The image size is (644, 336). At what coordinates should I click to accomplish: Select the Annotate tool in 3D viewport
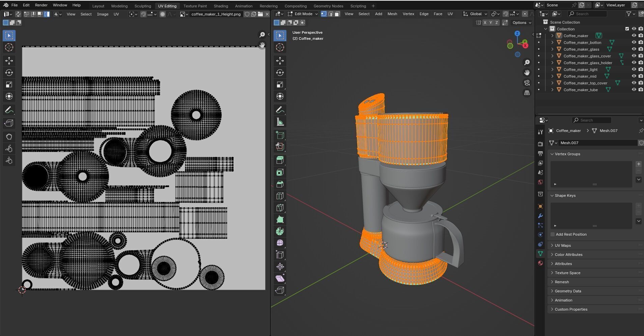tap(280, 110)
